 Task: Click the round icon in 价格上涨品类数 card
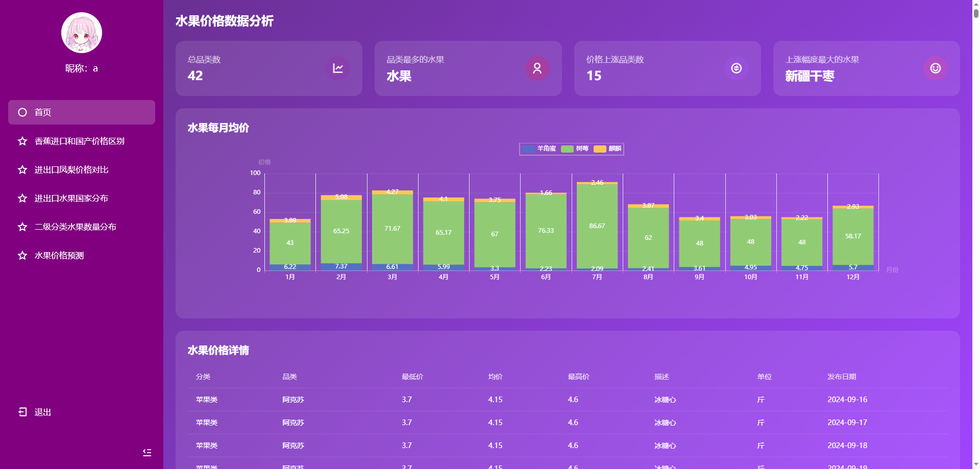pos(736,68)
